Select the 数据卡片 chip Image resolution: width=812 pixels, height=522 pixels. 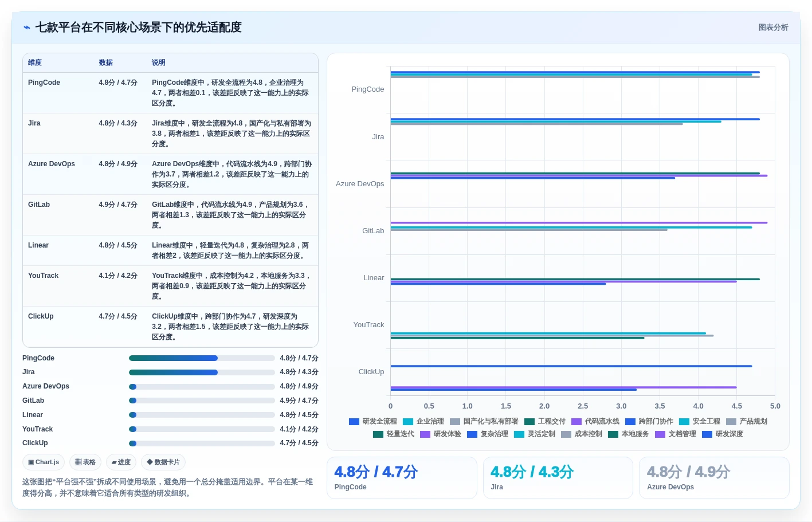[163, 462]
